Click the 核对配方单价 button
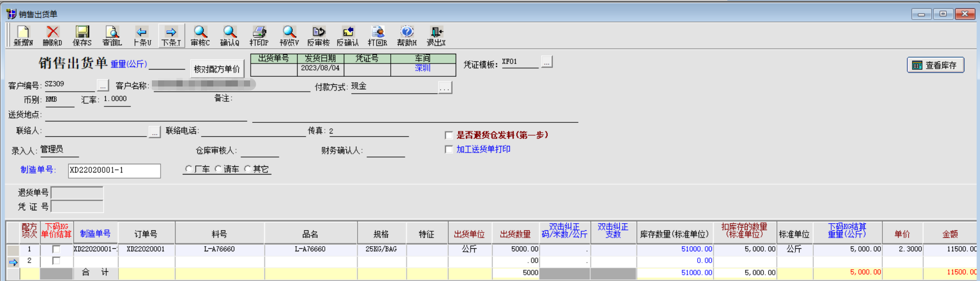 (x=217, y=69)
